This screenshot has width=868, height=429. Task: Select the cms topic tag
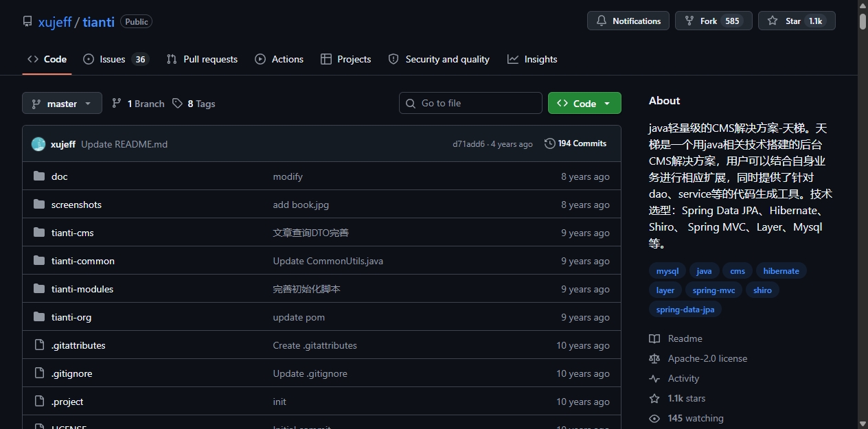738,271
